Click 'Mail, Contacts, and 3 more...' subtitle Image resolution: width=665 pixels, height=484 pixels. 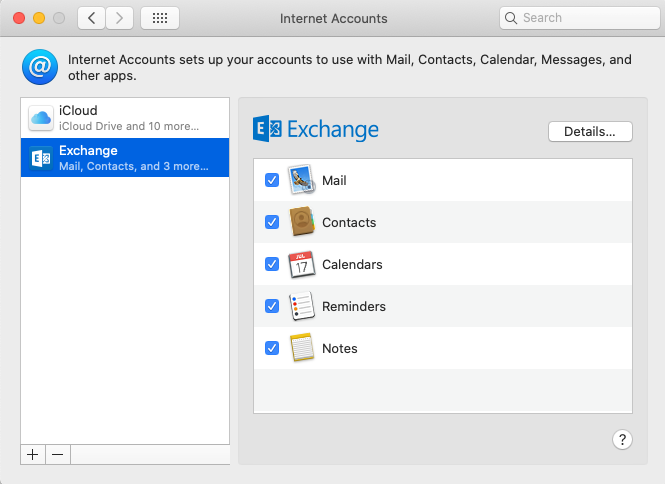[134, 166]
